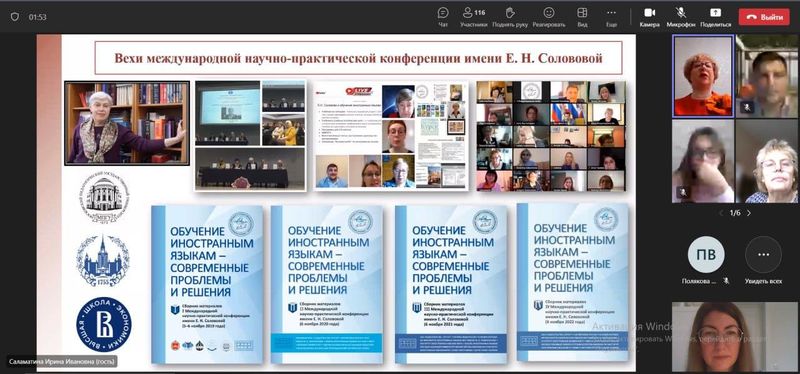Go to previous participant page arrow

coord(721,213)
